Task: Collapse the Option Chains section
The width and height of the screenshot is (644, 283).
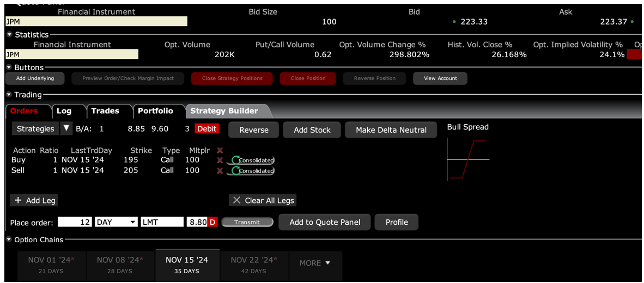Action: click(x=9, y=239)
